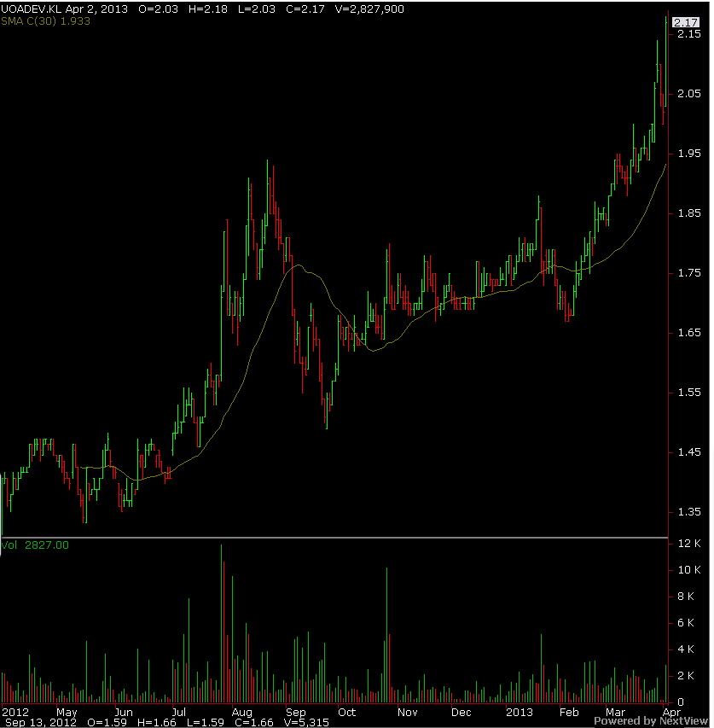The width and height of the screenshot is (714, 728).
Task: Click the 1.85 price axis label
Action: pos(689,213)
